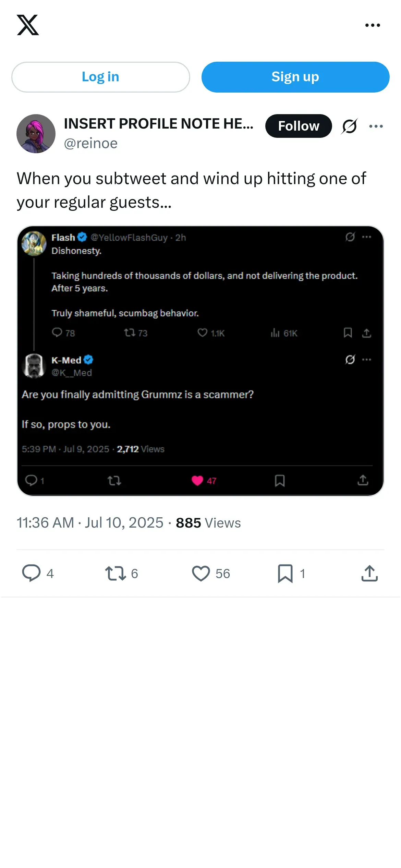The width and height of the screenshot is (401, 868).
Task: Share the post via share icon
Action: point(369,573)
